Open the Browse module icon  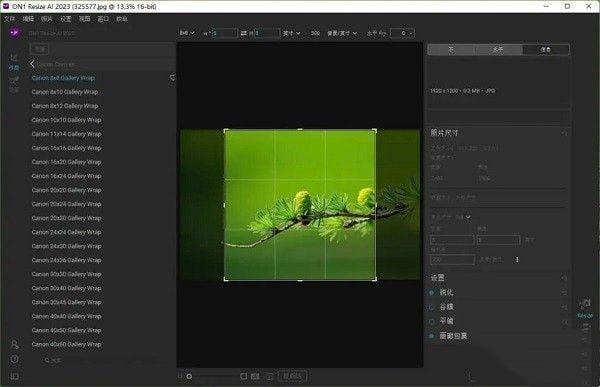click(x=14, y=80)
